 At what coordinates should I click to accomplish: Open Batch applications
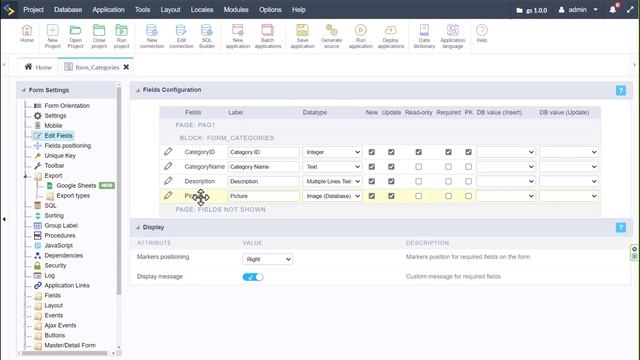(268, 36)
